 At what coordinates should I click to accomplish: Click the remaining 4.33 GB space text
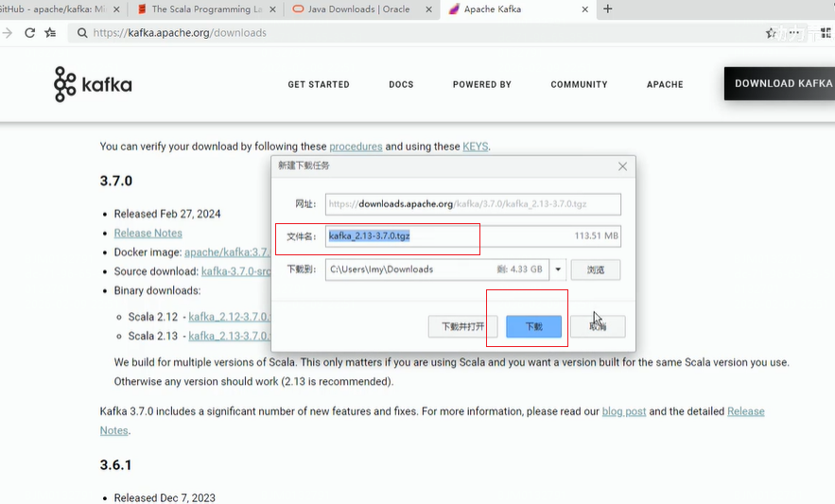520,269
